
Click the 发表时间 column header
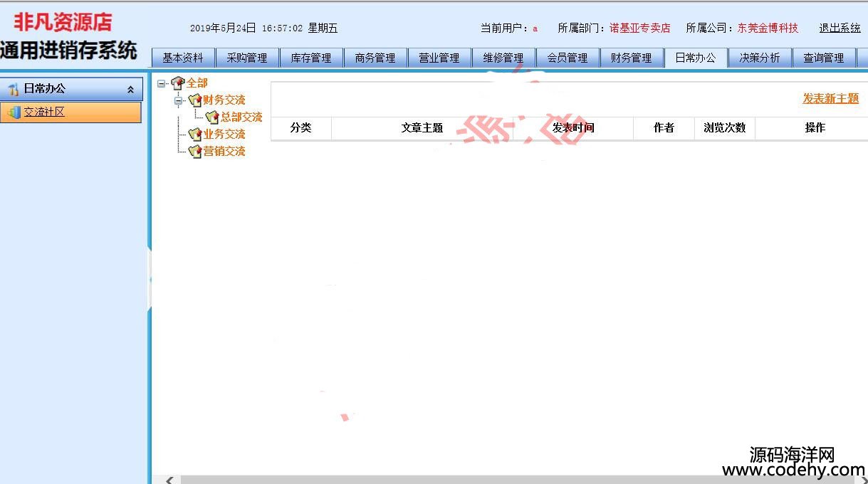573,128
